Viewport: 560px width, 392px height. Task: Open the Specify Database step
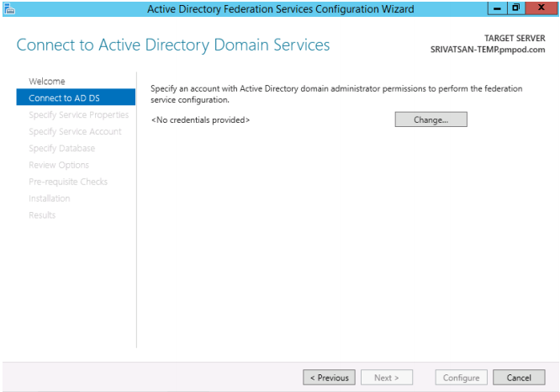click(x=61, y=148)
